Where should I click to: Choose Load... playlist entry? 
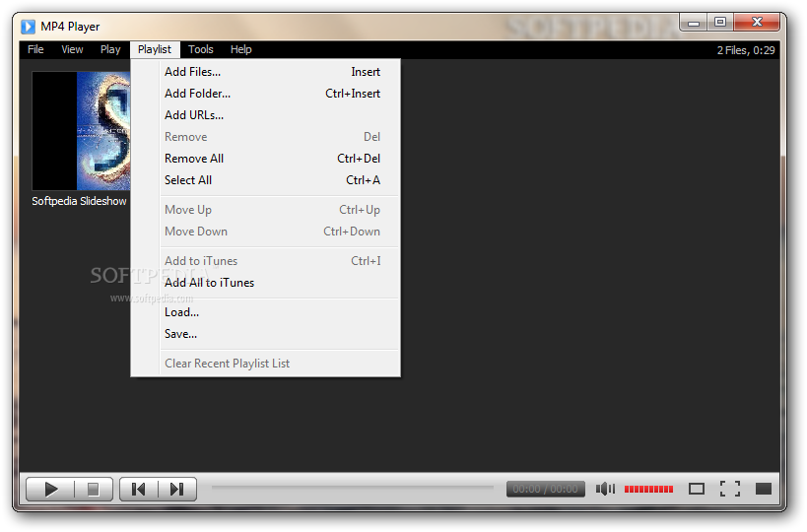(x=266, y=312)
